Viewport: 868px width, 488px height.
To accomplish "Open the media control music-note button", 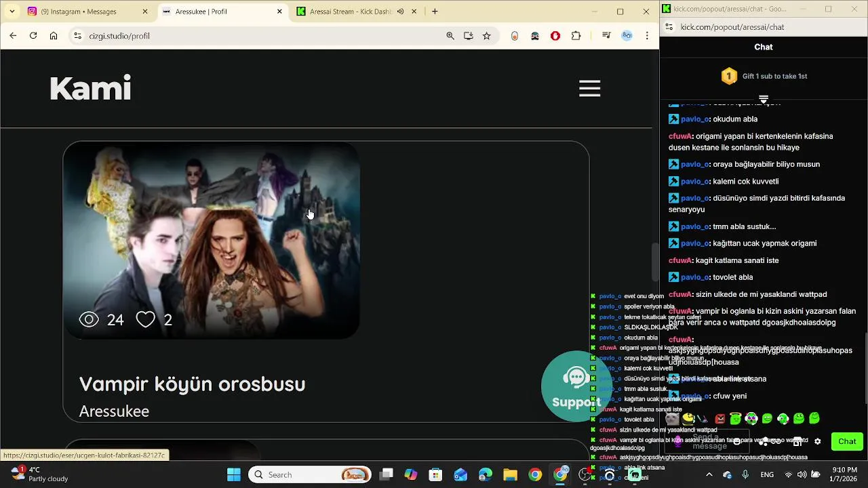I will [x=606, y=36].
